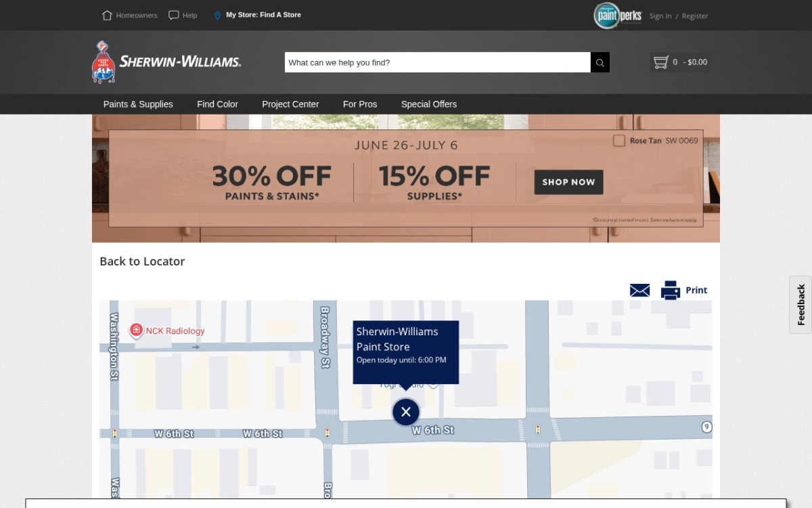Open the Project Center menu
The height and width of the screenshot is (508, 812).
(x=290, y=104)
